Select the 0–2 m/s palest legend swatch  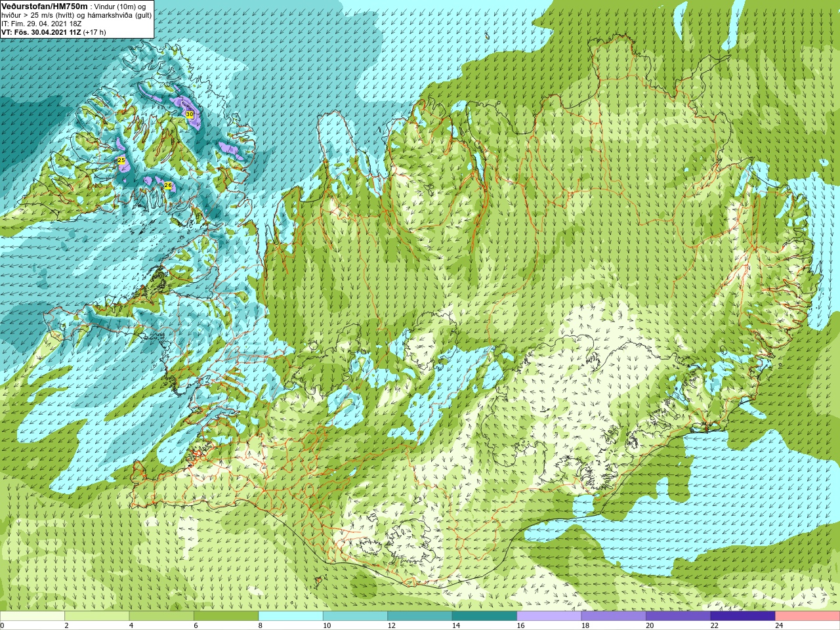click(32, 616)
